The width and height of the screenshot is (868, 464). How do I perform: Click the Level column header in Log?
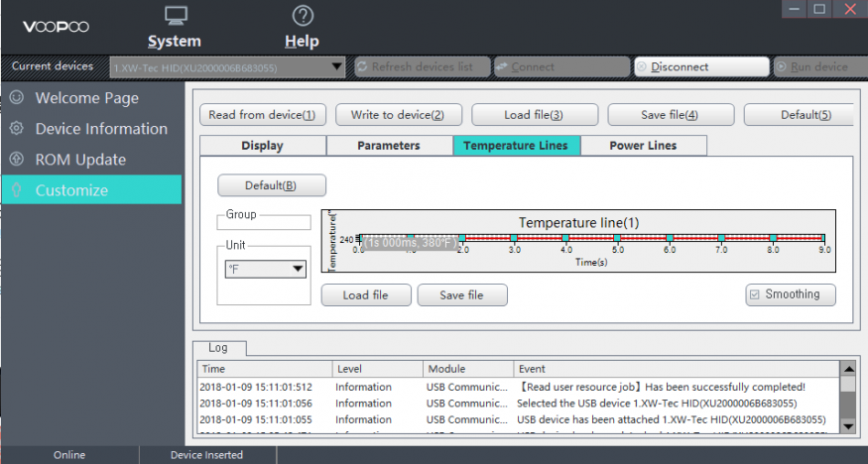pyautogui.click(x=378, y=369)
